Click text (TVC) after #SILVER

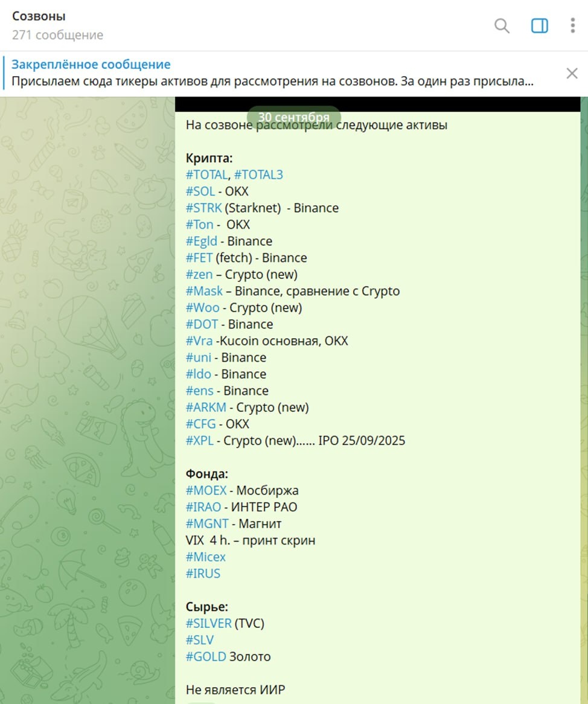[x=249, y=623]
